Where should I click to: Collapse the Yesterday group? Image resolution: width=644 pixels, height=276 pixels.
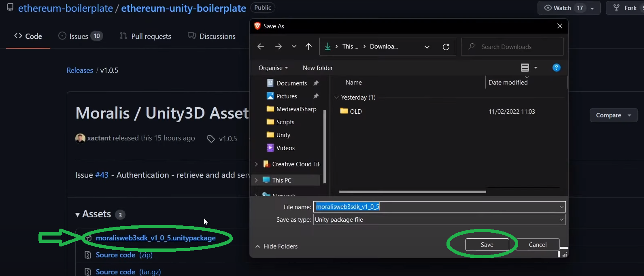[336, 98]
